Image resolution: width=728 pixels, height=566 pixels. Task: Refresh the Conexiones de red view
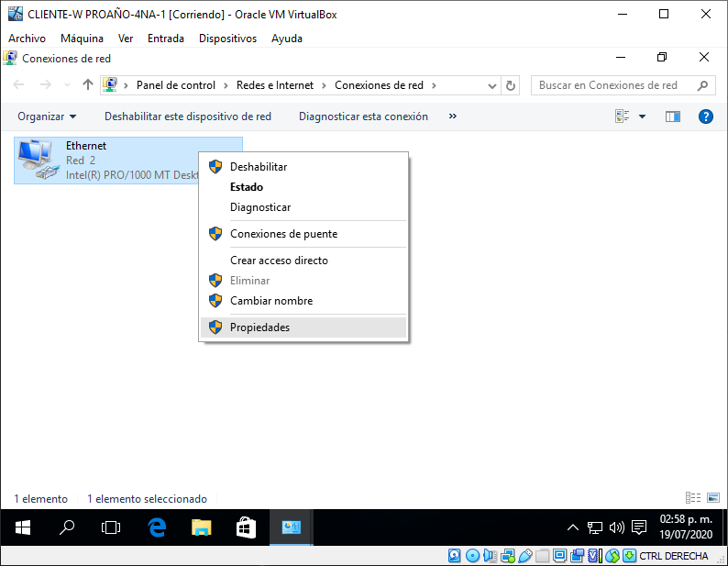(x=511, y=85)
